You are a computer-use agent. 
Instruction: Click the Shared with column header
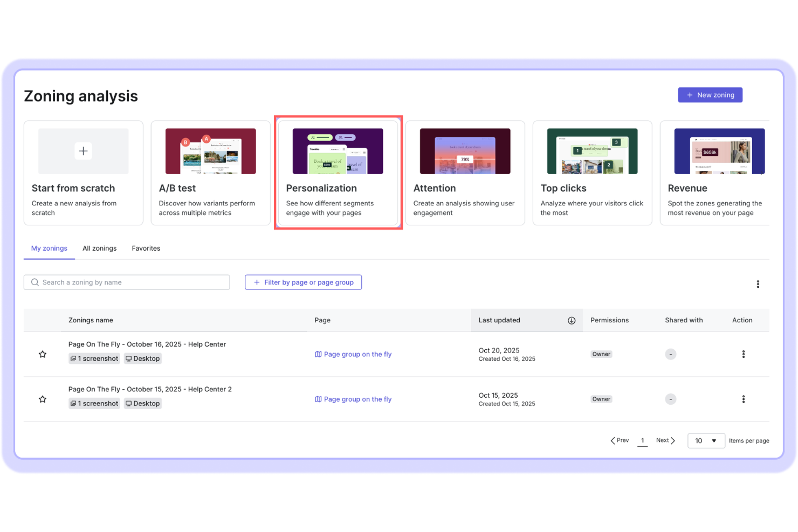click(x=684, y=320)
